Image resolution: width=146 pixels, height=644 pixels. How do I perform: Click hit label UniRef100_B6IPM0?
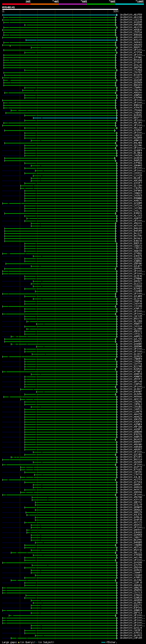131,540
